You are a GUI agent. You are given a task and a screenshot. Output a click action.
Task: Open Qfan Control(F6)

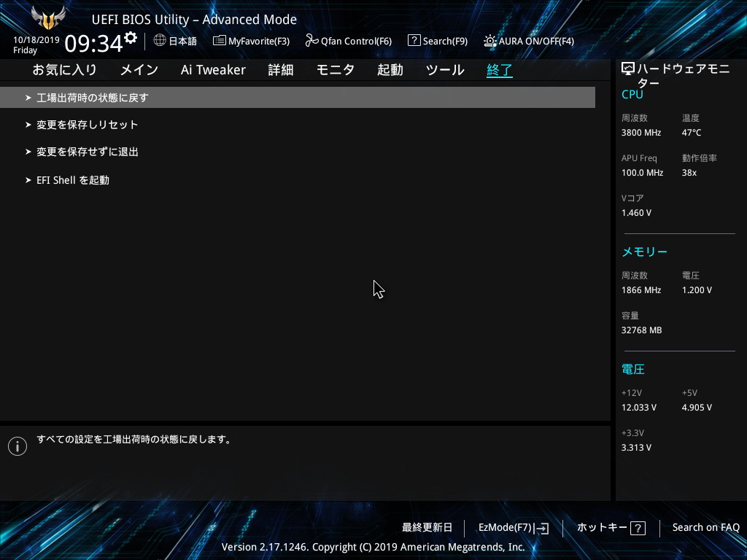pos(356,42)
